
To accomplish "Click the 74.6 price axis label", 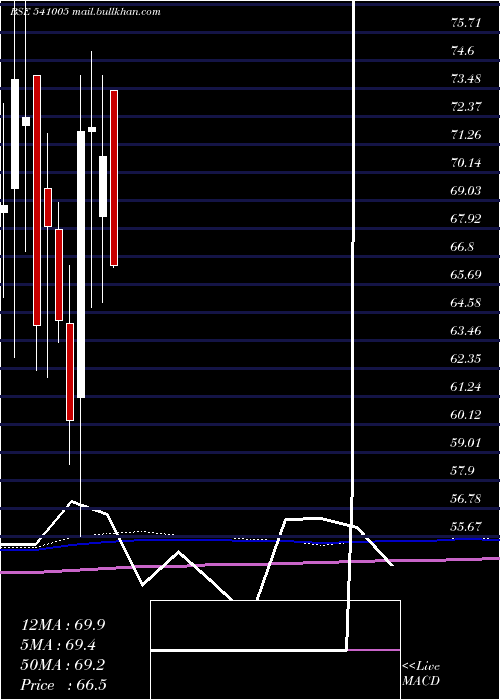I will [x=462, y=51].
